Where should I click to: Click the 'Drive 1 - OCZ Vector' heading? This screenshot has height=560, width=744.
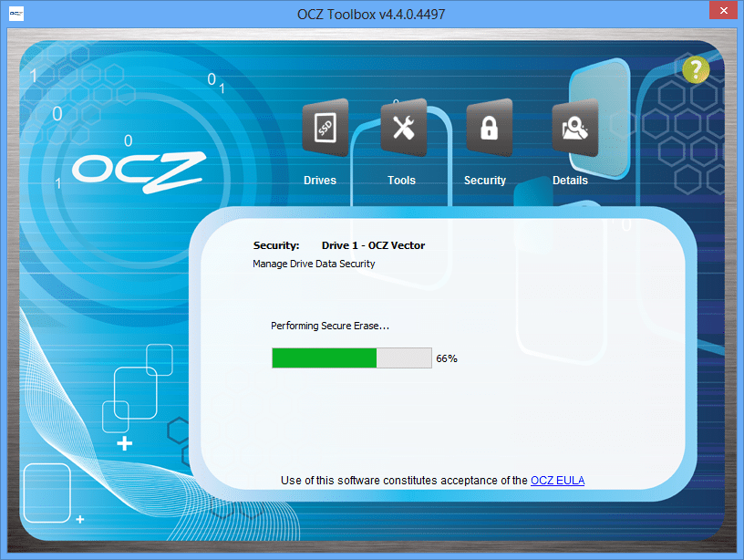point(374,245)
